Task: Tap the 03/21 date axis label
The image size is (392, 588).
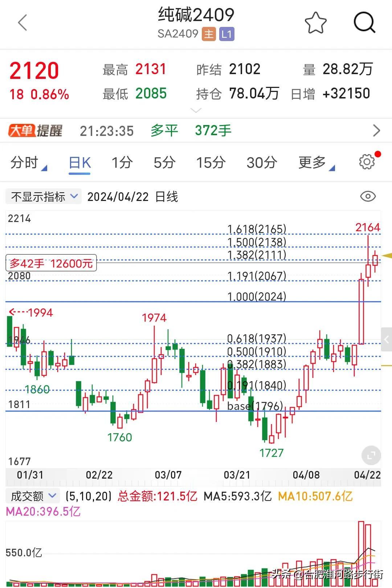Action: point(237,475)
